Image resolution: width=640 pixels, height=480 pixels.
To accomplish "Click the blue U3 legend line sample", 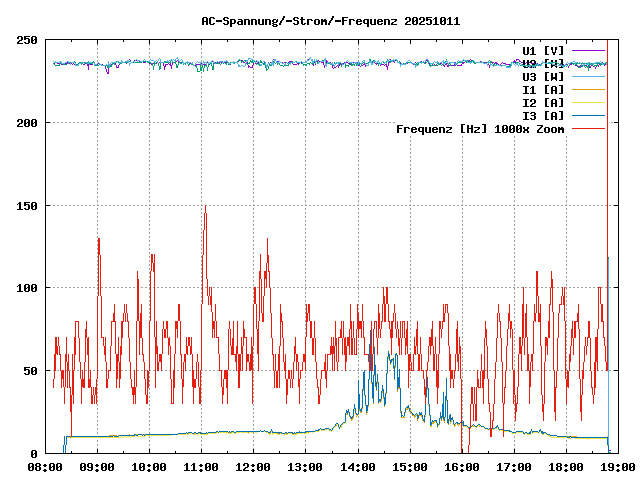I will [x=588, y=76].
